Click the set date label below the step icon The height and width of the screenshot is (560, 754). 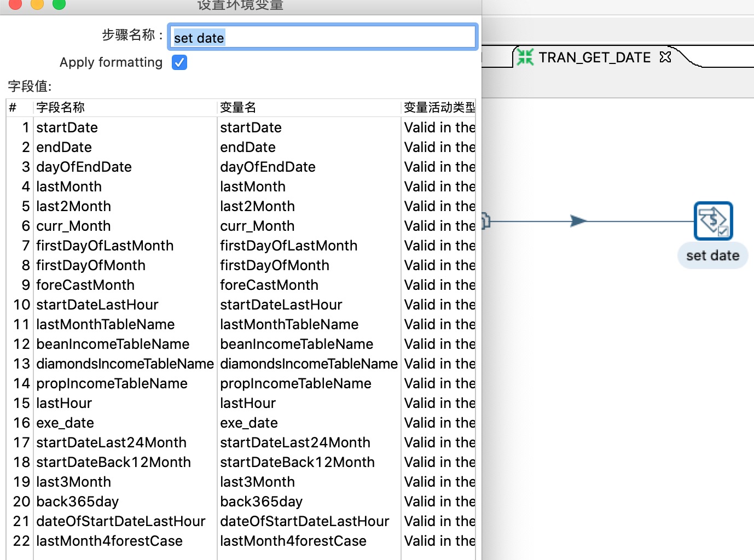click(712, 255)
